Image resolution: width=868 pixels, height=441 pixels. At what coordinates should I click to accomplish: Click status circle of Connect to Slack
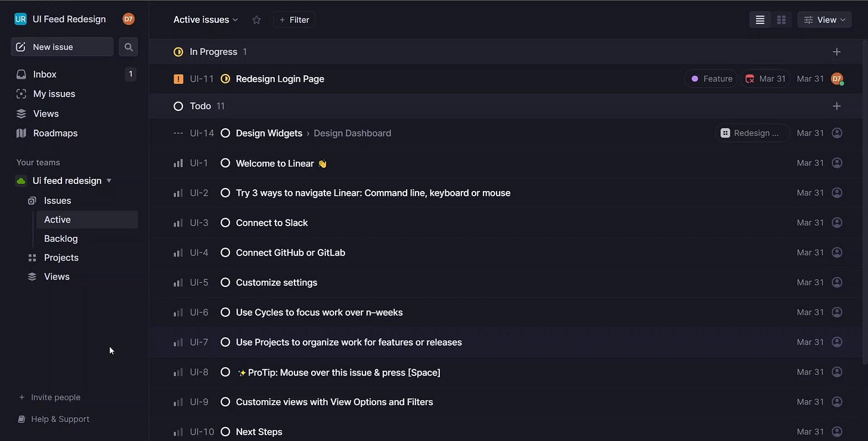[x=225, y=223]
